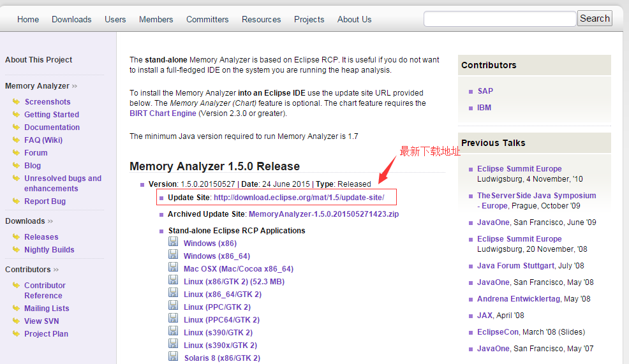Follow the BIRT Chart Engine link
This screenshot has width=629, height=364.
(x=163, y=113)
